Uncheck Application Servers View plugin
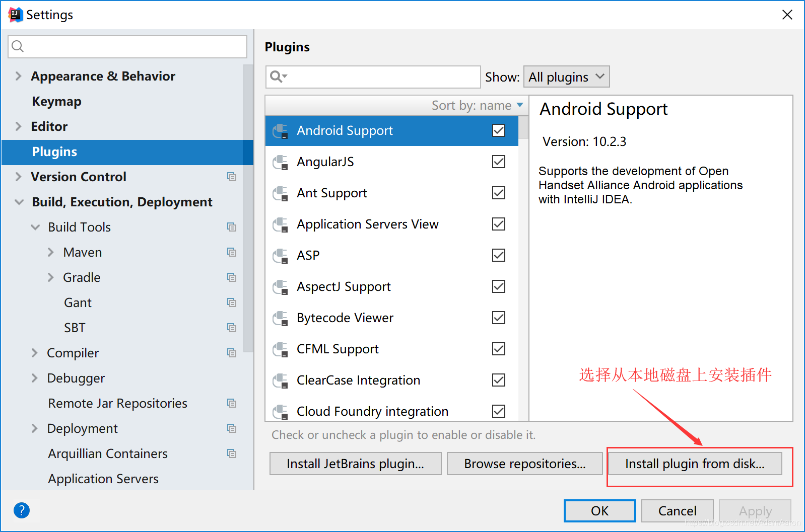The width and height of the screenshot is (805, 532). (499, 224)
